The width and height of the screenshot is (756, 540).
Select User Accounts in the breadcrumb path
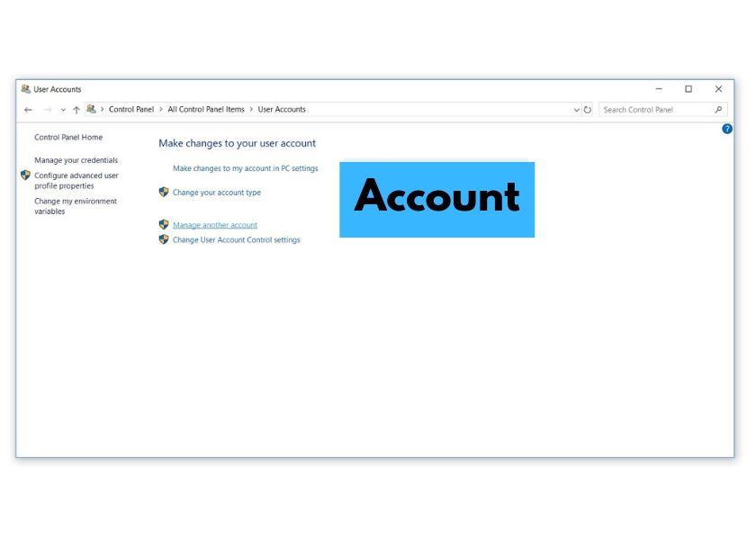tap(281, 109)
